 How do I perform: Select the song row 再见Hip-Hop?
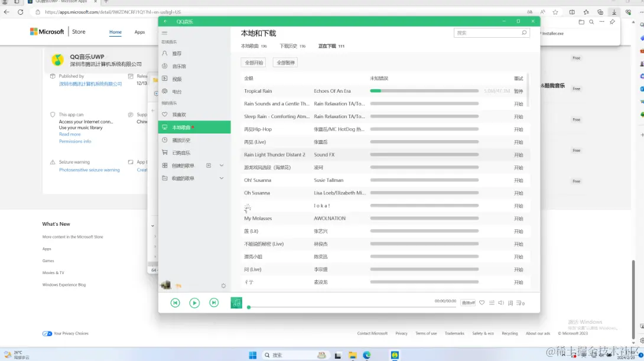click(x=385, y=129)
